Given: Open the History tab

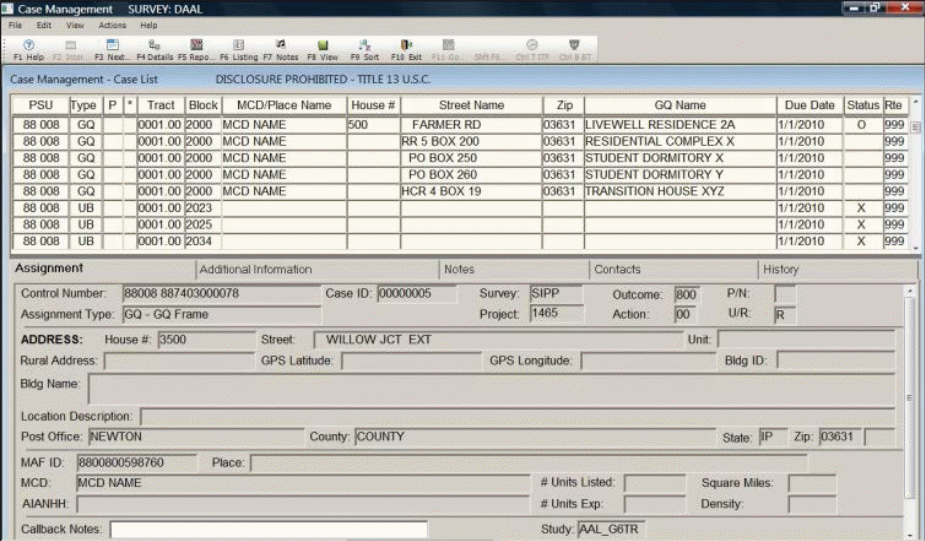Looking at the screenshot, I should [781, 270].
